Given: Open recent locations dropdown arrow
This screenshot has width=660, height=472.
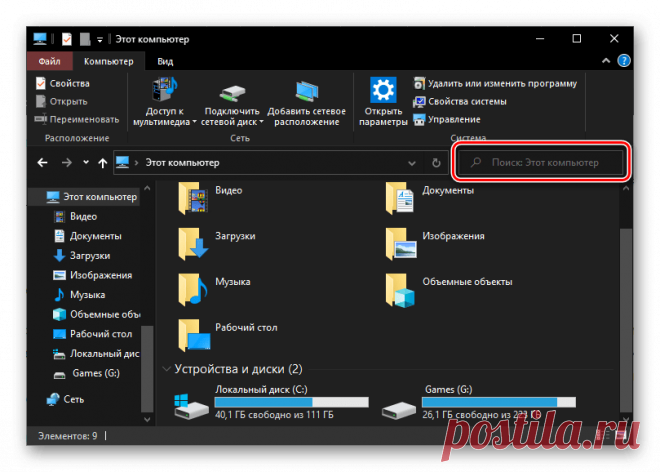Looking at the screenshot, I should point(86,162).
